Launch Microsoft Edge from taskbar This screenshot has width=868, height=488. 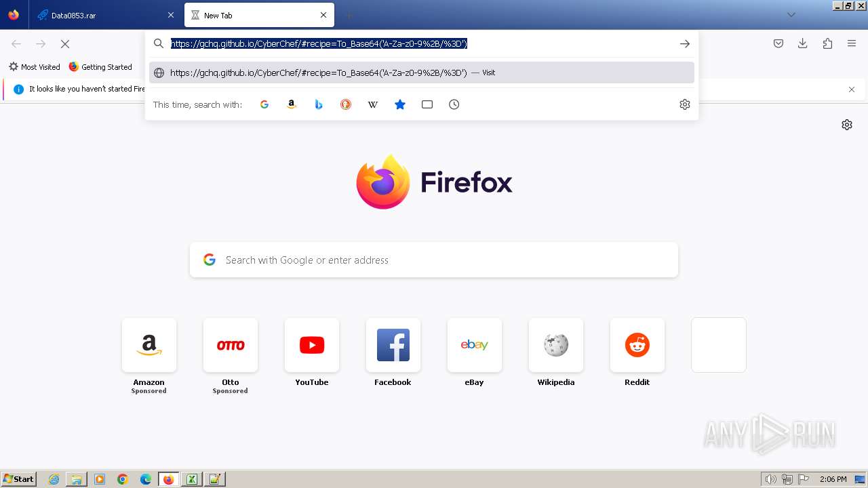146,479
